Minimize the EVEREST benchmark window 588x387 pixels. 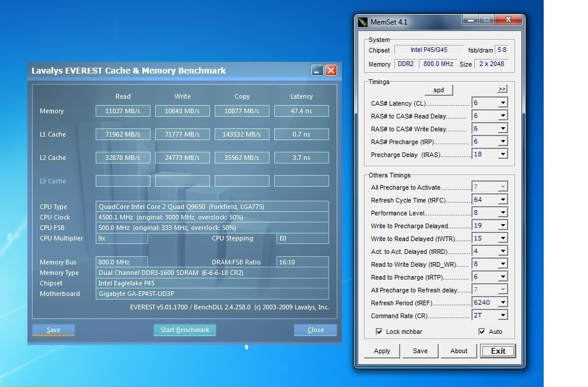(x=317, y=70)
